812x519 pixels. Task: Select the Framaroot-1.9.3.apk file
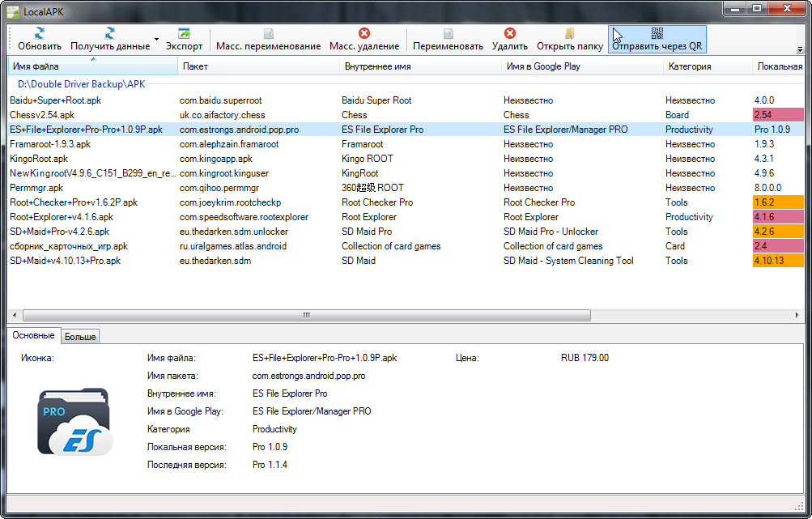click(50, 144)
